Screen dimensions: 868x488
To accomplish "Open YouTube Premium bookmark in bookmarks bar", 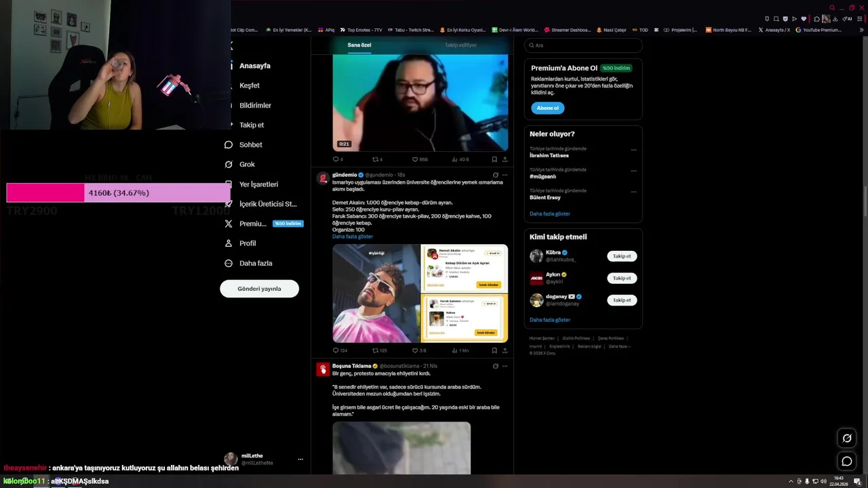I will pyautogui.click(x=819, y=30).
